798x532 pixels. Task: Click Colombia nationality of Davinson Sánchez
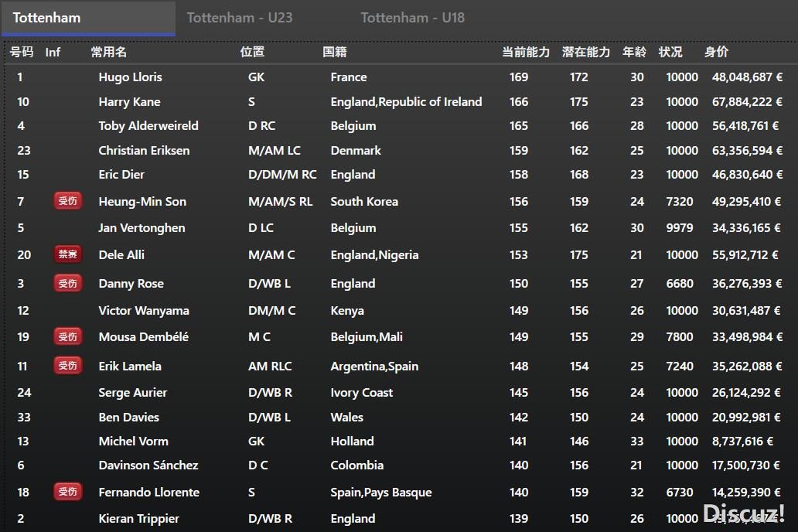click(356, 465)
